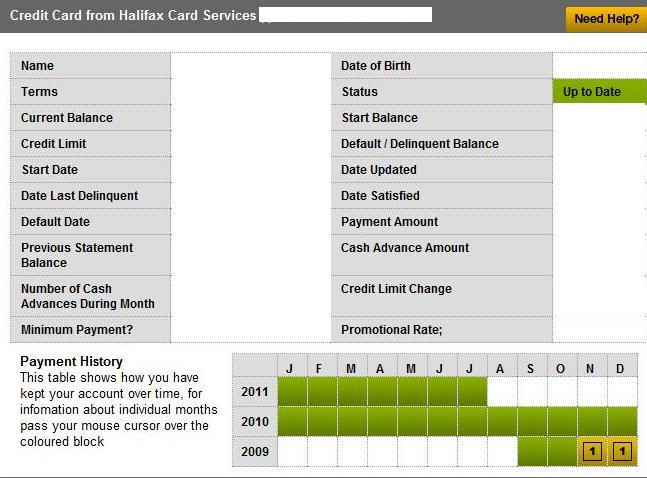The image size is (647, 478).
Task: Click the October 2009 green payment block
Action: pos(562,452)
